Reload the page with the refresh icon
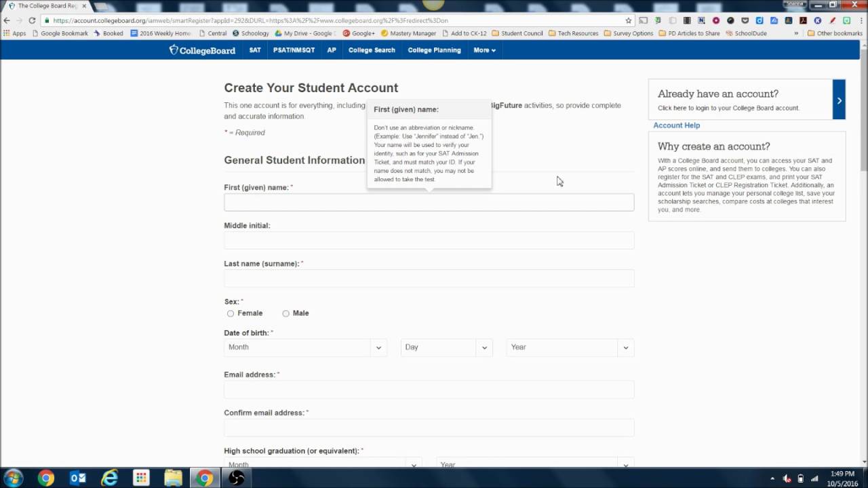The height and width of the screenshot is (488, 868). pos(31,20)
